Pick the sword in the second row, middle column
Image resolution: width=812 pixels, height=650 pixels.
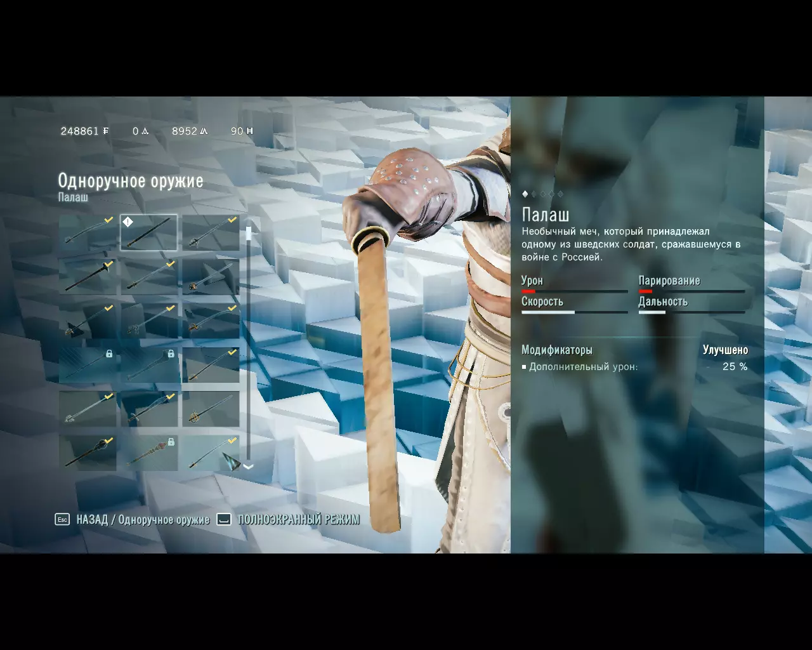click(149, 276)
